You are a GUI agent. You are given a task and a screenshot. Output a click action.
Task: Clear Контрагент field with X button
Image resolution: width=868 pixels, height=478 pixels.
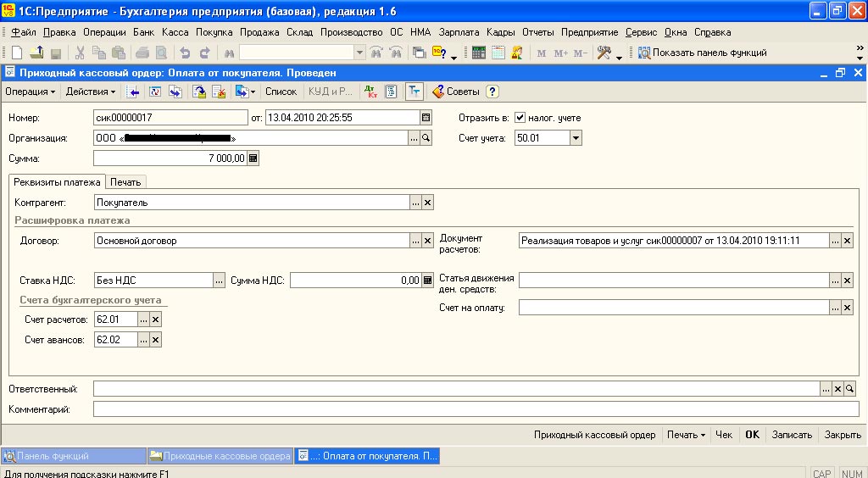pos(427,203)
